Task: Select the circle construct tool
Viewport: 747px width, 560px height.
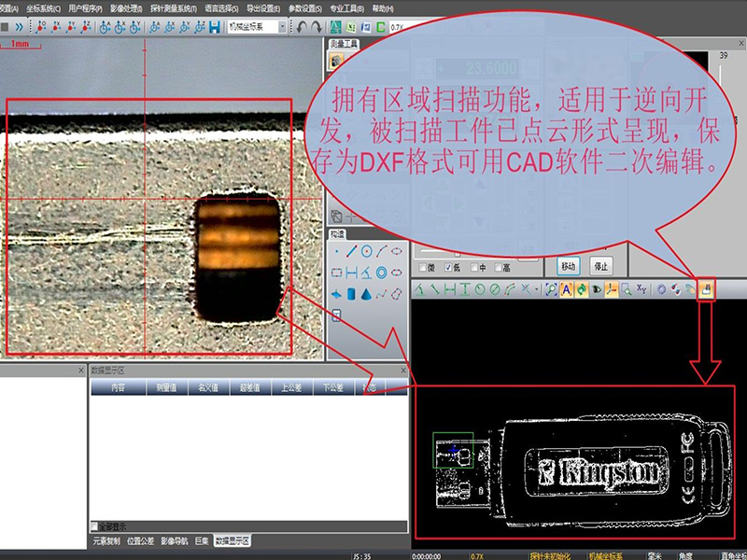Action: click(x=366, y=251)
